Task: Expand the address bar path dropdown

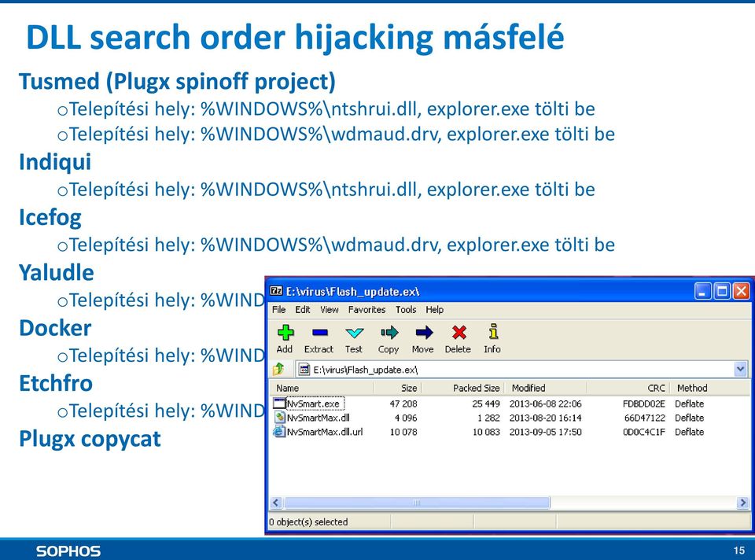Action: [x=740, y=370]
